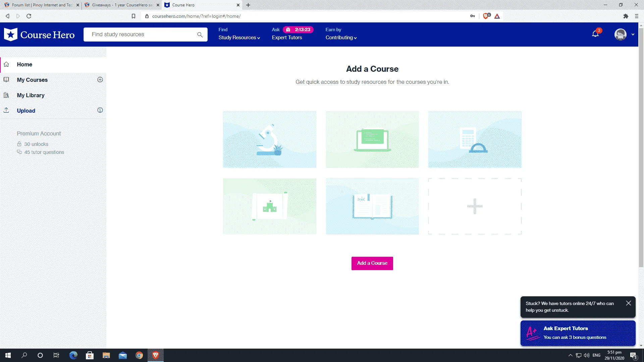Click the taskbar search icon
The width and height of the screenshot is (644, 362).
click(24, 355)
